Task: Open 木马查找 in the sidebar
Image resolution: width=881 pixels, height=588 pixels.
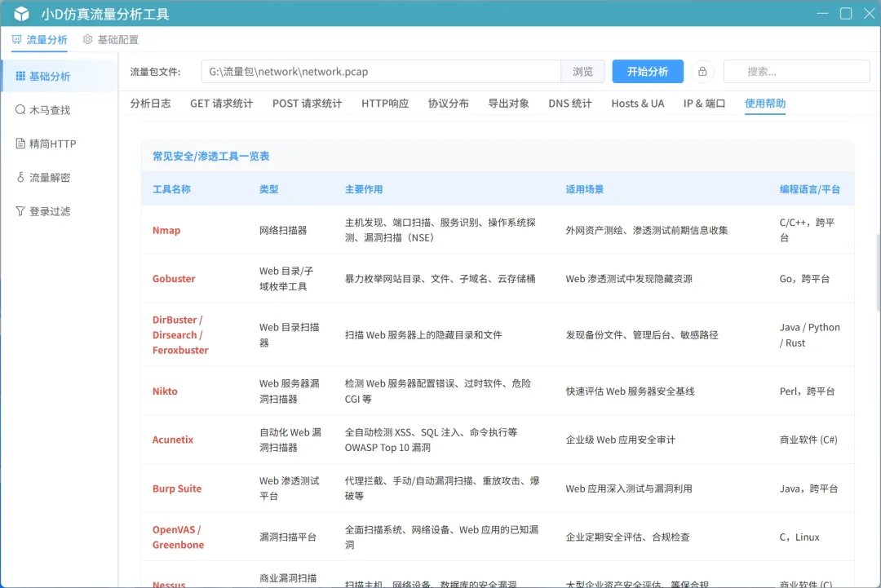Action: (60, 109)
